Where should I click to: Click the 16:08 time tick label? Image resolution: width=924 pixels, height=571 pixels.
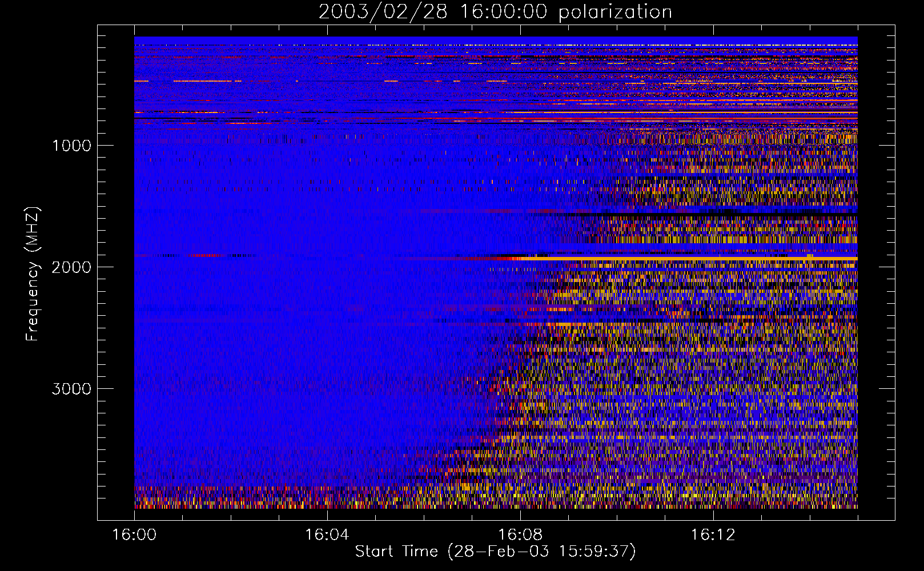(520, 535)
